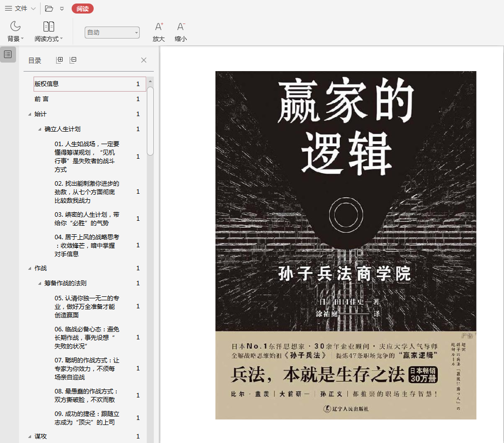The height and width of the screenshot is (443, 504).
Task: Click the 背景 dropdown arrow label
Action: (x=16, y=39)
